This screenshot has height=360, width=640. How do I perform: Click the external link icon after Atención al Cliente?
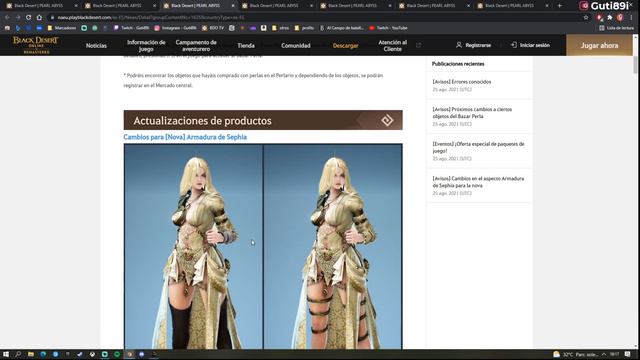tap(418, 45)
